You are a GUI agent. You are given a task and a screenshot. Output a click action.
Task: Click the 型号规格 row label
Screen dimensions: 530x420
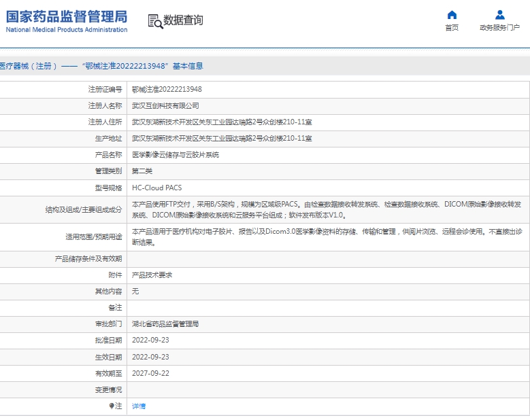point(108,188)
